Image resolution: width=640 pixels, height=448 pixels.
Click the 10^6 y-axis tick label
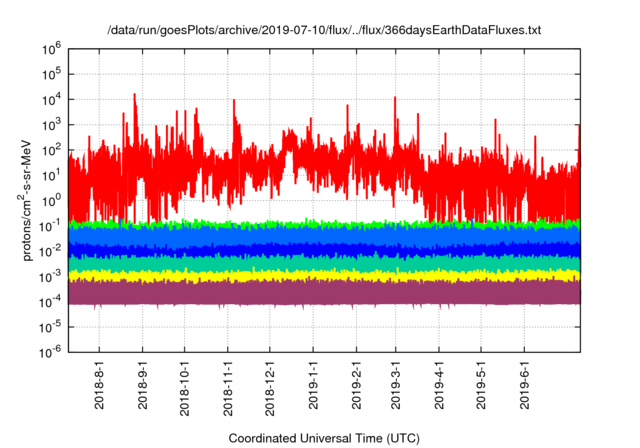[x=51, y=49]
